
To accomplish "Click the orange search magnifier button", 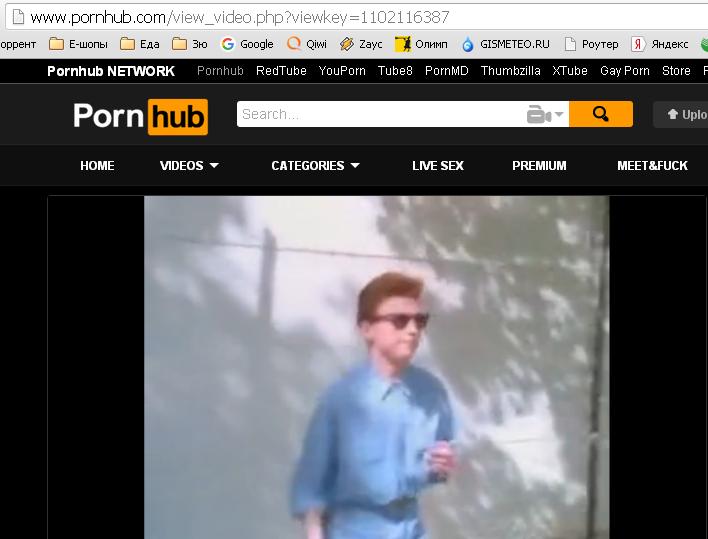I will 601,114.
